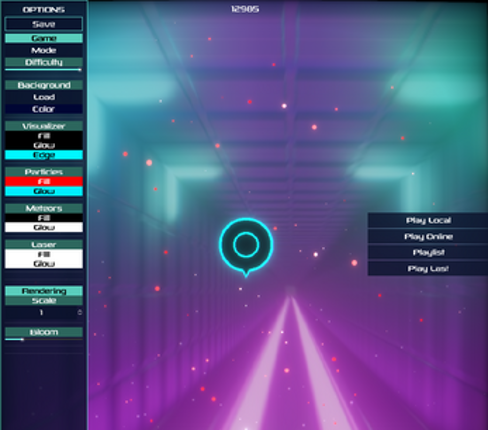Change the Meteors Glow white swatch

click(44, 227)
